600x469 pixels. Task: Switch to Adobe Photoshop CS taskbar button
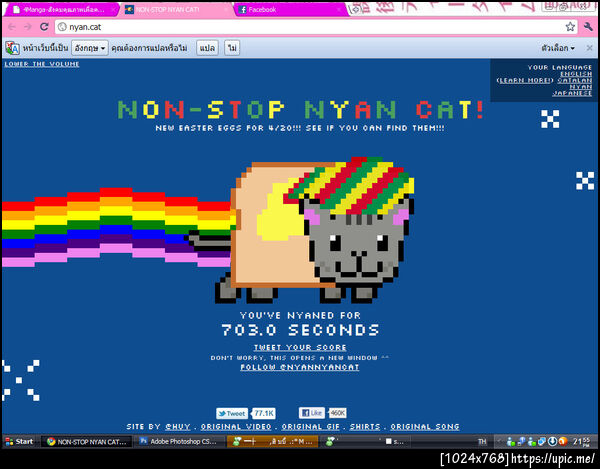click(x=179, y=441)
